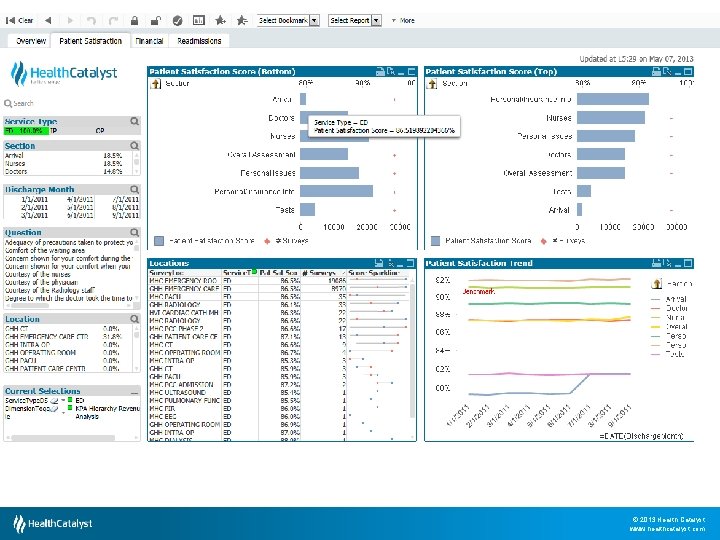Viewport: 720px width, 540px height.
Task: Click the Locations table vertical scrollbar
Action: (412, 351)
